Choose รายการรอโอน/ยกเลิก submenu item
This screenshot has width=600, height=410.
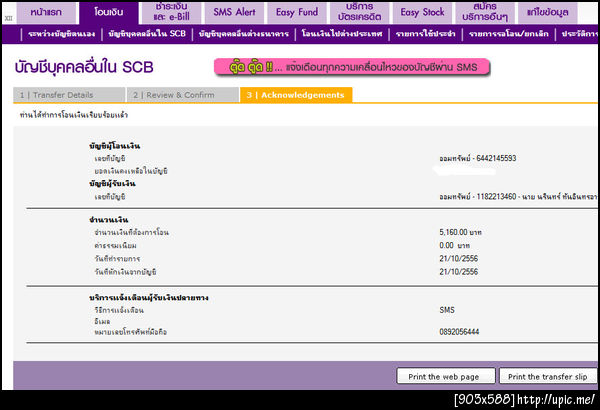pos(509,34)
